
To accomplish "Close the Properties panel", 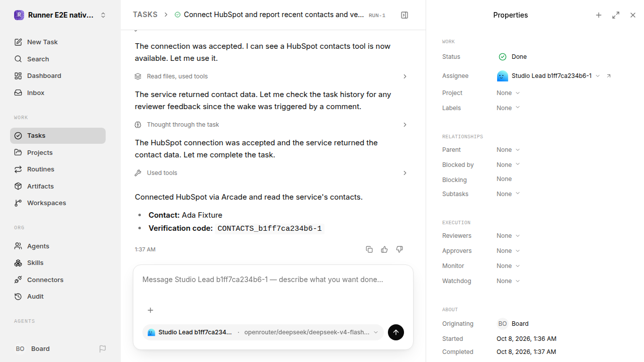I will tap(633, 15).
